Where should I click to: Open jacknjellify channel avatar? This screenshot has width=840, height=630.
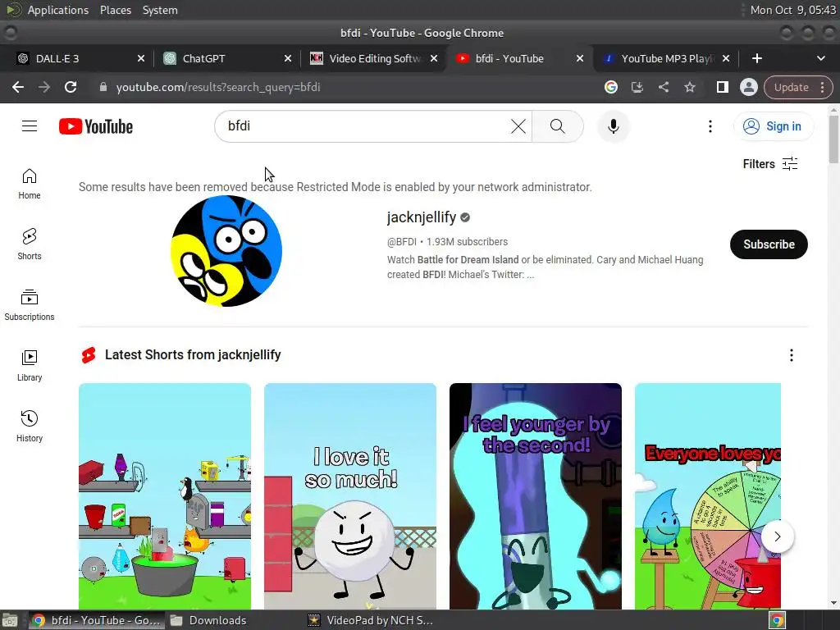[x=226, y=251]
